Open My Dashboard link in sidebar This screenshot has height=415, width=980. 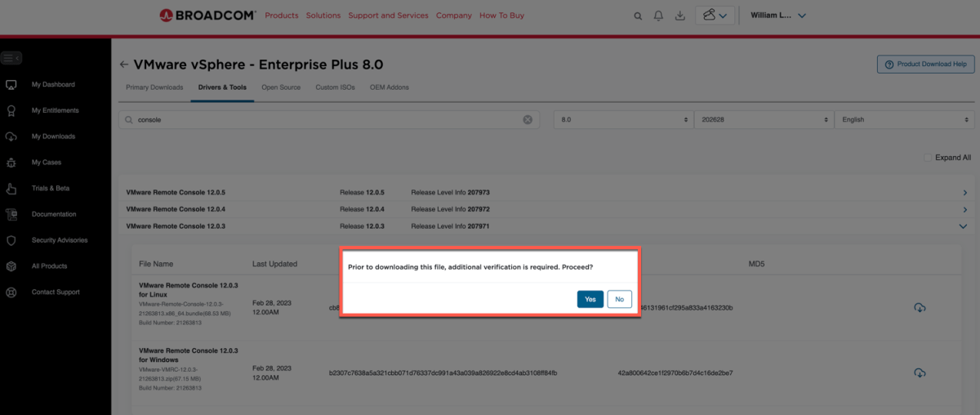[x=53, y=84]
